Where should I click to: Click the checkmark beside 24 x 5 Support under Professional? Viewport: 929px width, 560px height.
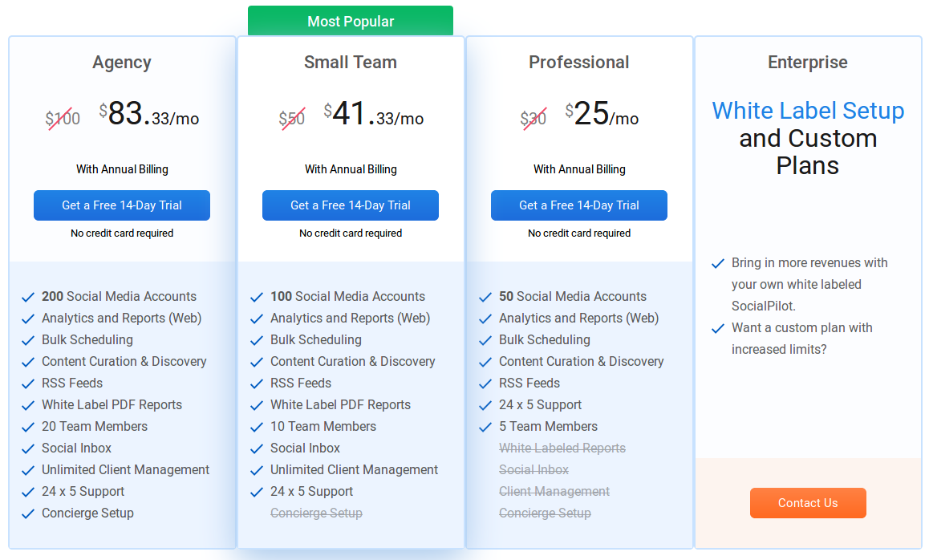[485, 404]
